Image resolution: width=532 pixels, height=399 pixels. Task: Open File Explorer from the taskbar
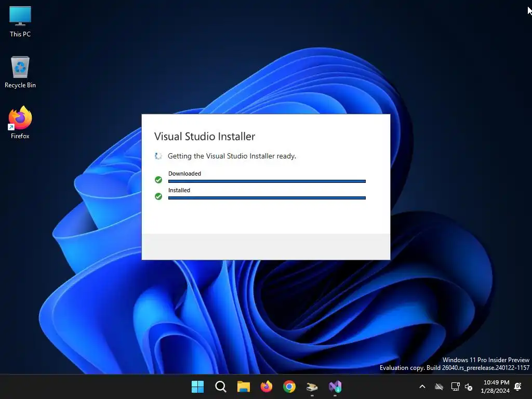pos(243,387)
